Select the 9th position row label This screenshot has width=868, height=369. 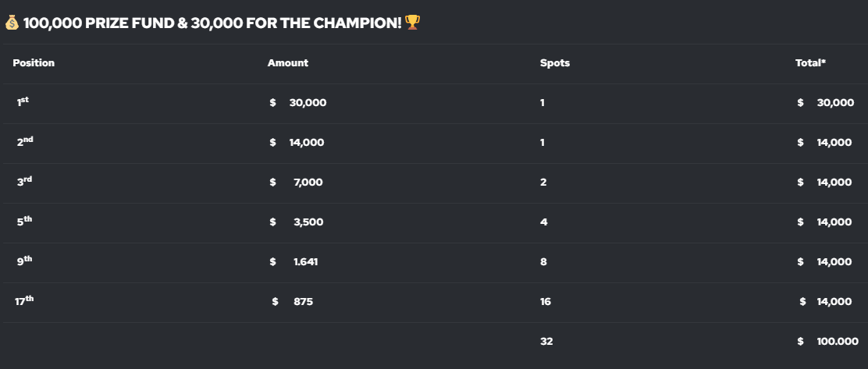pyautogui.click(x=24, y=261)
